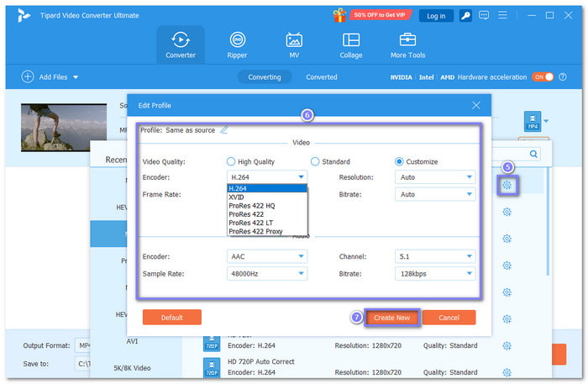The width and height of the screenshot is (588, 384).
Task: Expand the Add Files dropdown arrow
Action: [x=76, y=77]
